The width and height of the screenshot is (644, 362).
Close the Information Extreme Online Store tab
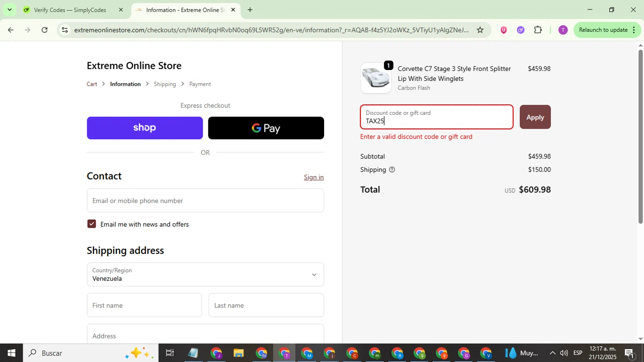[233, 9]
